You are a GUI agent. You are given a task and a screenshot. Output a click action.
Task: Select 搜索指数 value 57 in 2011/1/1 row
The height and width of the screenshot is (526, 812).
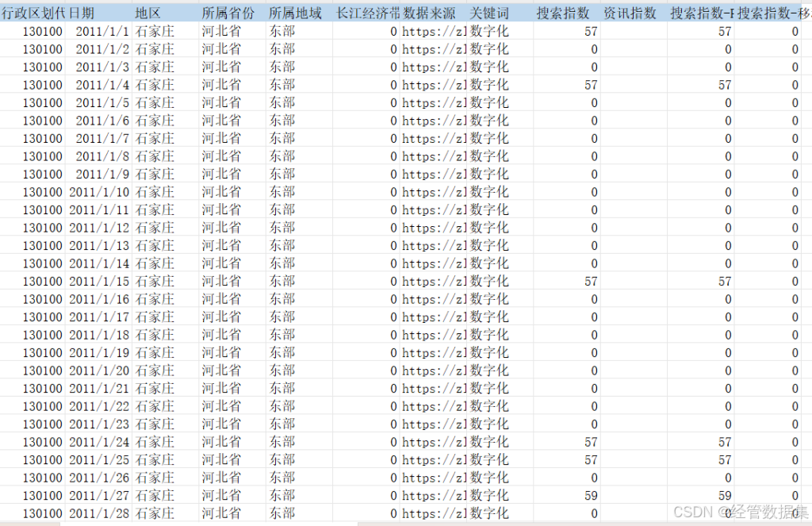pyautogui.click(x=566, y=32)
